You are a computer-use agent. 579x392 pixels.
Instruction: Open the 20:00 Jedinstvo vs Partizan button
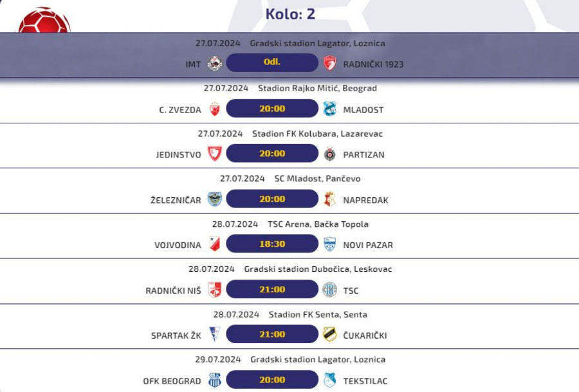[x=271, y=154]
